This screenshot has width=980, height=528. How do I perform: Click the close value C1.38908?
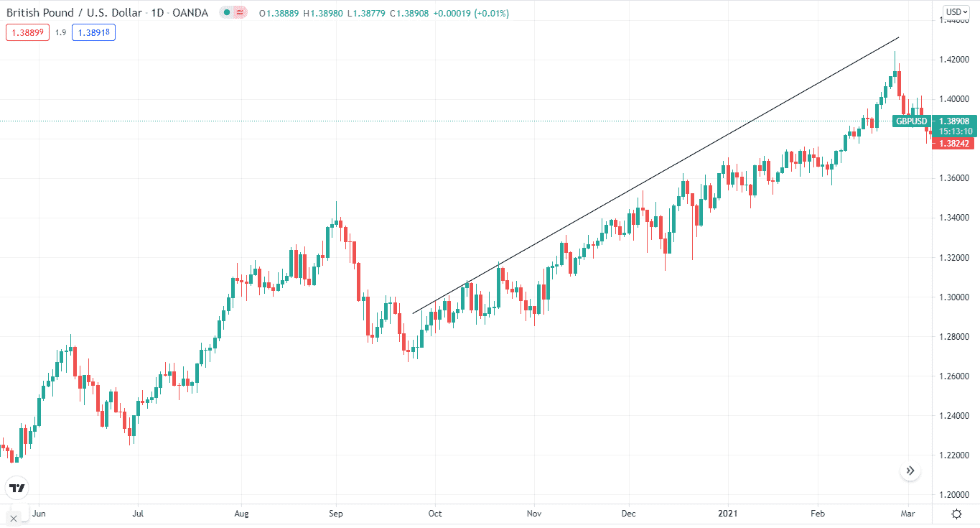pyautogui.click(x=409, y=13)
